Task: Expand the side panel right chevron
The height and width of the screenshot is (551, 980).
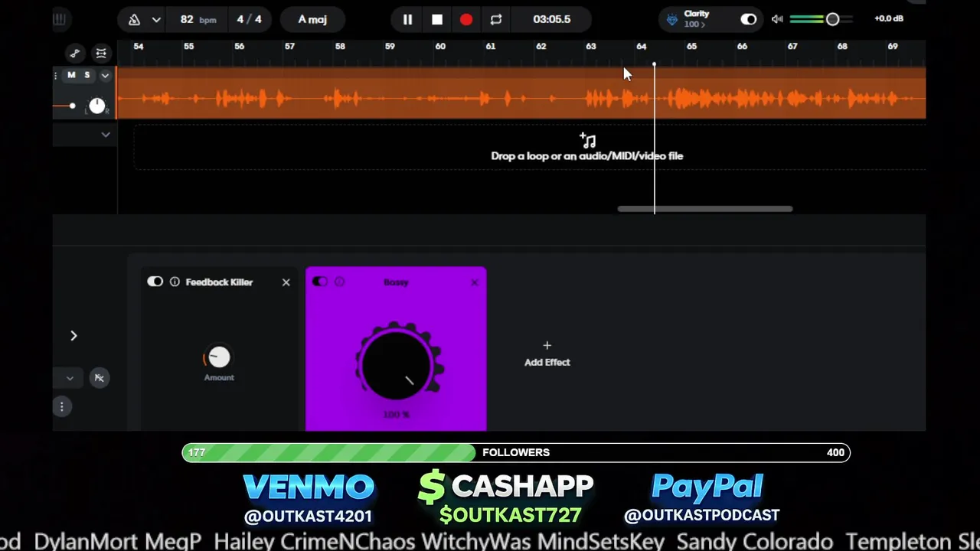Action: (73, 335)
